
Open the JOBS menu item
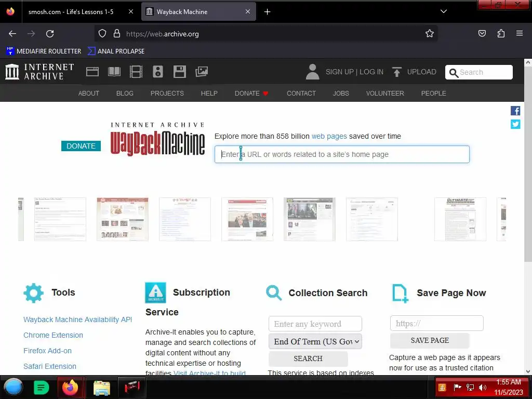[x=341, y=94]
